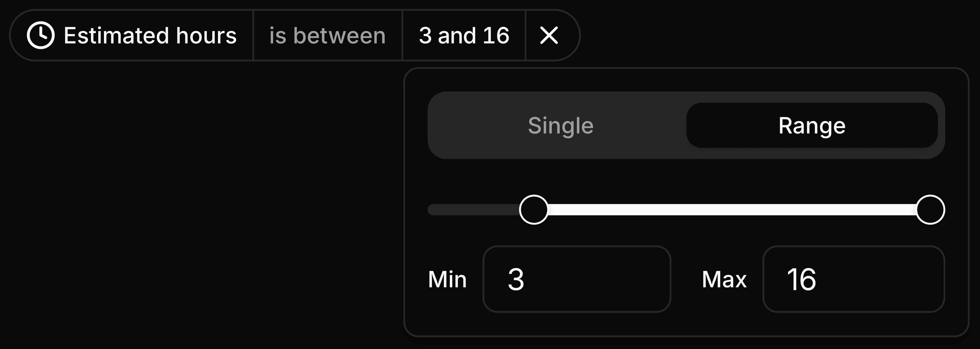The width and height of the screenshot is (980, 349).
Task: Click the minimum slider handle
Action: [x=533, y=210]
